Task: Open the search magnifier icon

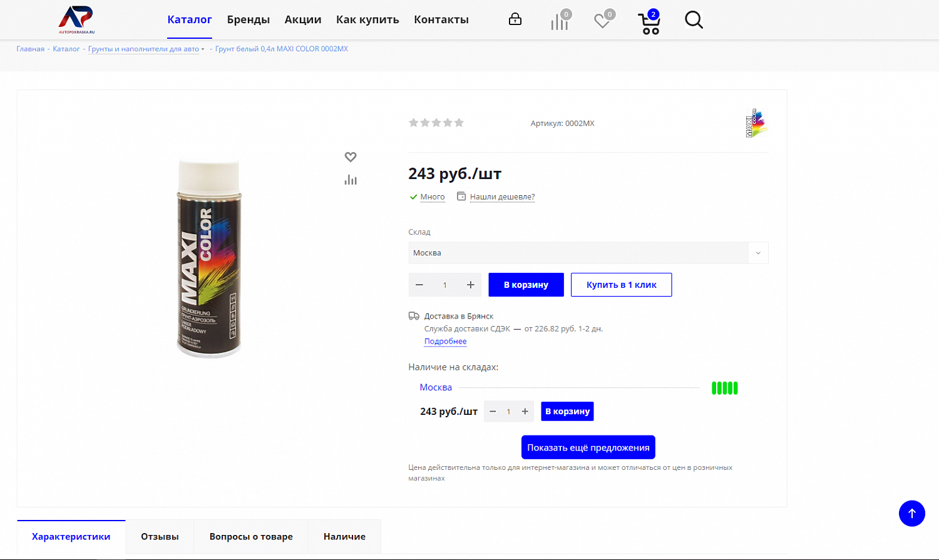Action: [694, 20]
